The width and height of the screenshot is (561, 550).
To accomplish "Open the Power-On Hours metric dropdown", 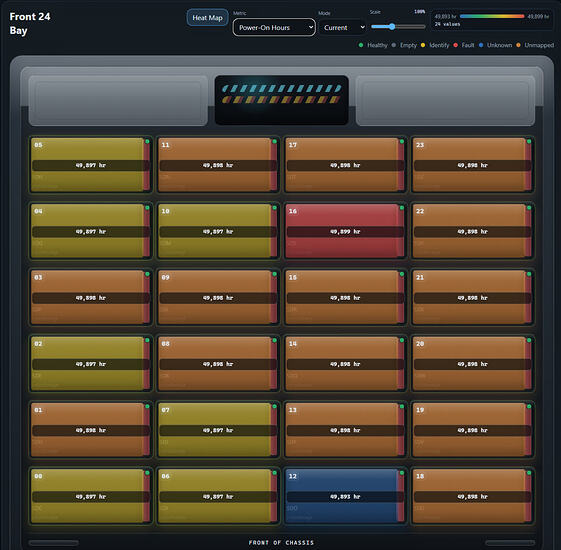I will click(274, 28).
